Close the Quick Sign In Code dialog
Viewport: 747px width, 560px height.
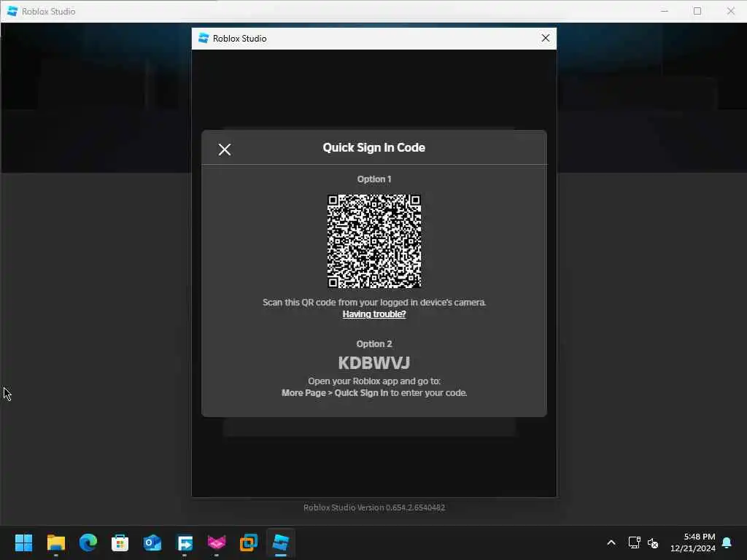[x=225, y=149]
